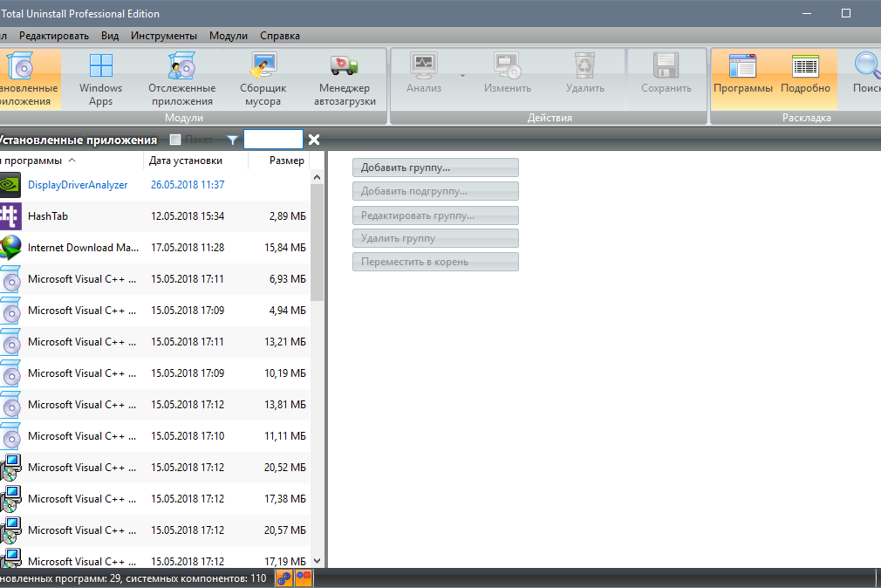Select the HashTab program name
This screenshot has width=881, height=588.
coord(48,216)
